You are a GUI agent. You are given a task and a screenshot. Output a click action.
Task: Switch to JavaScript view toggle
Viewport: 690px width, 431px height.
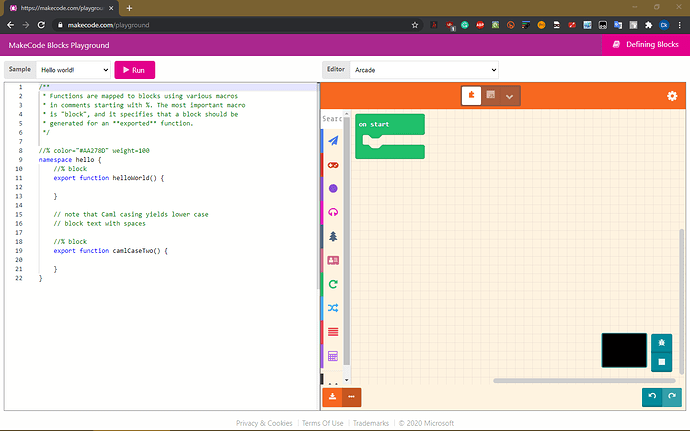click(x=490, y=96)
